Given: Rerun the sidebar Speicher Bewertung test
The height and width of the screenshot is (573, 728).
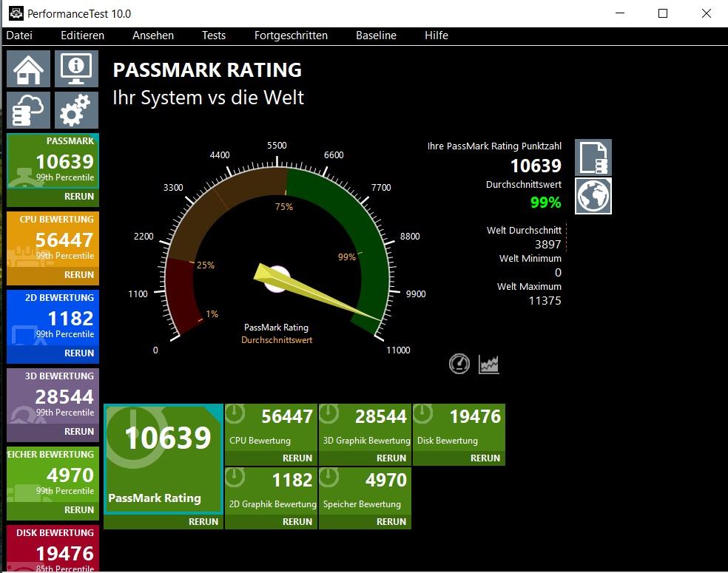Looking at the screenshot, I should point(79,510).
